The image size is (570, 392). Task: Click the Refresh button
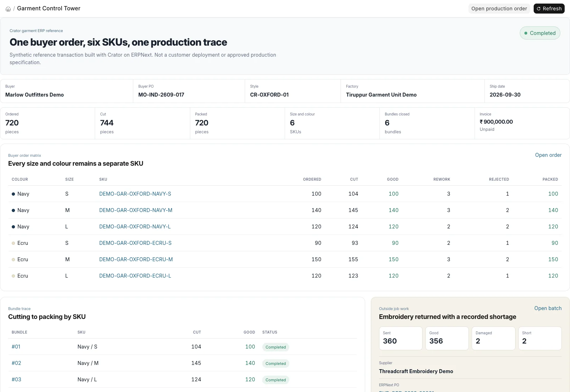click(x=549, y=9)
